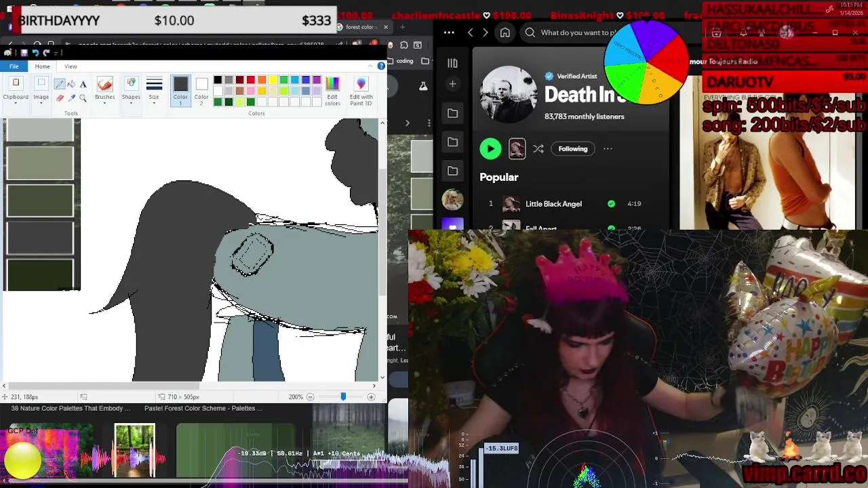
Task: Select the Pencil tool in Paint
Action: (60, 84)
